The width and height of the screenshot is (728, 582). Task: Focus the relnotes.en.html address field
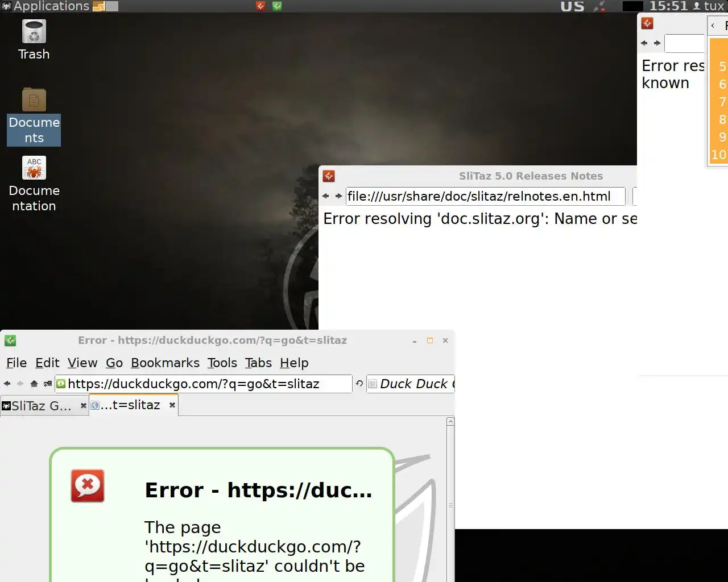[485, 196]
